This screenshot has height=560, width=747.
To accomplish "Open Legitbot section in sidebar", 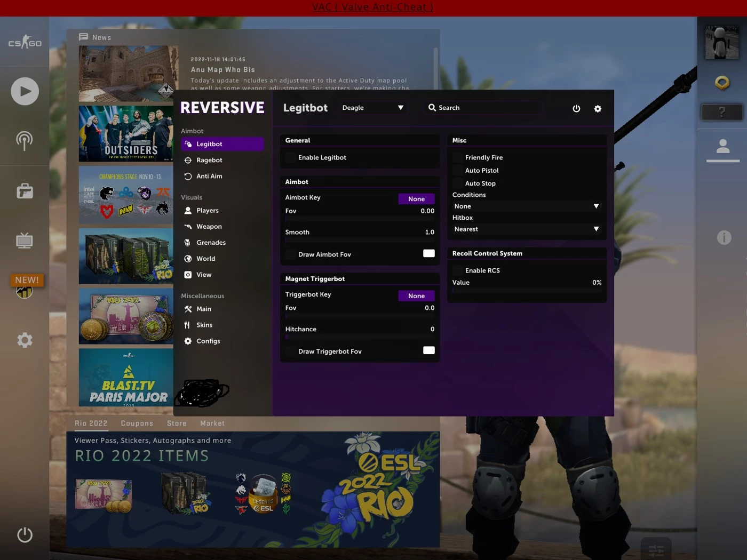I will click(222, 144).
